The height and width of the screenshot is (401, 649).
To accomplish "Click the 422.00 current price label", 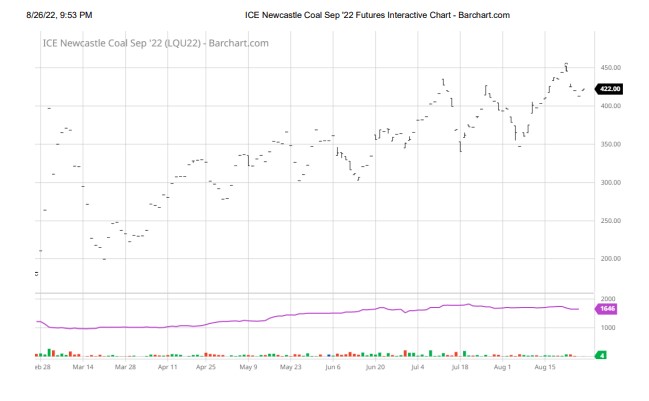I will (609, 89).
